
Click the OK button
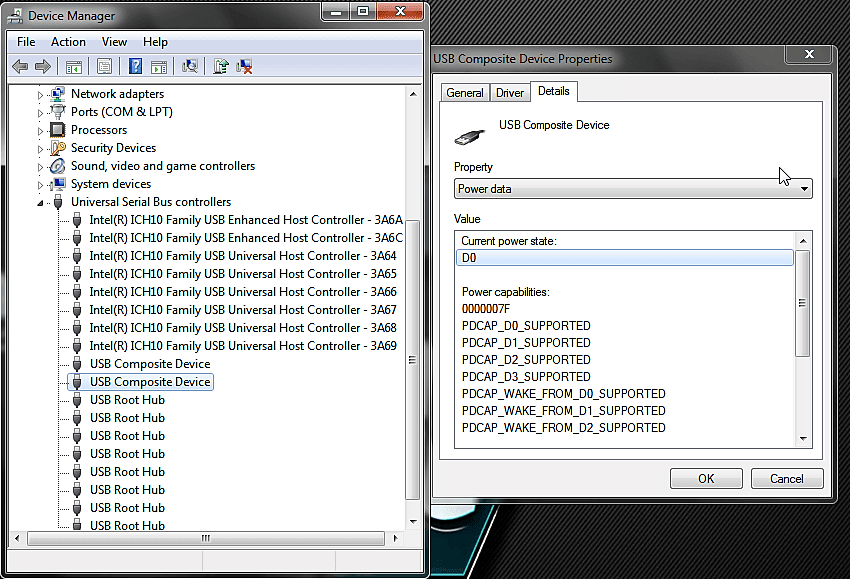click(706, 479)
